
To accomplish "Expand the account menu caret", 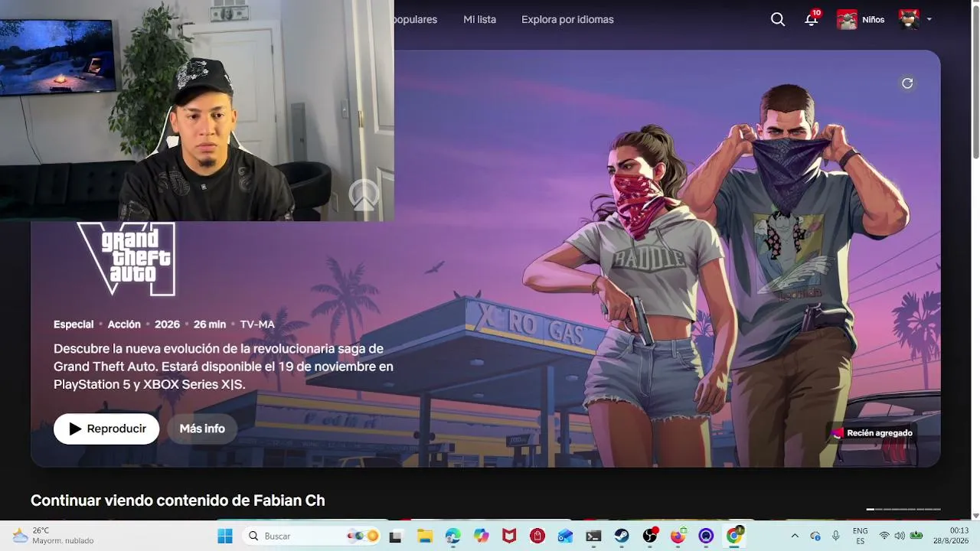I will click(x=929, y=20).
